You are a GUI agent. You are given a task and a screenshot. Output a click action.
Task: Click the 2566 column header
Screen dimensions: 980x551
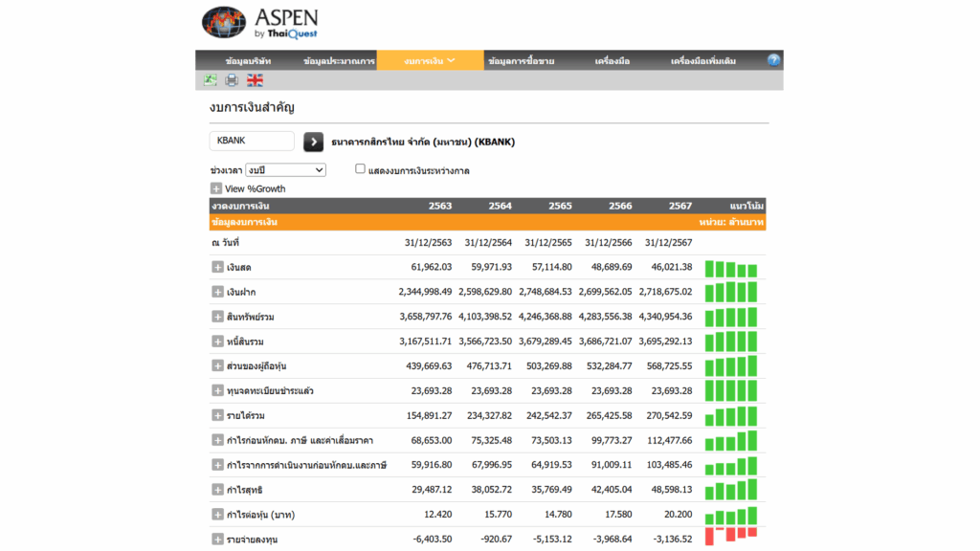point(620,206)
